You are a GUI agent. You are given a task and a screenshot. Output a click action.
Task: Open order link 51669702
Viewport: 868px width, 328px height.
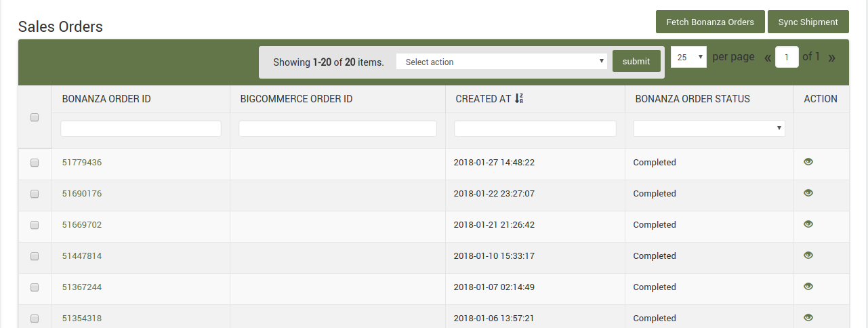click(81, 225)
